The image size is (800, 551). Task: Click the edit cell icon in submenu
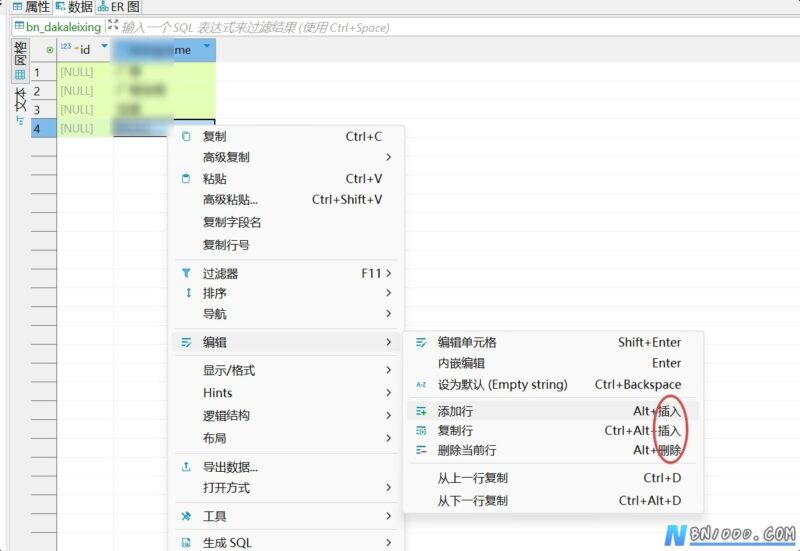(x=421, y=342)
